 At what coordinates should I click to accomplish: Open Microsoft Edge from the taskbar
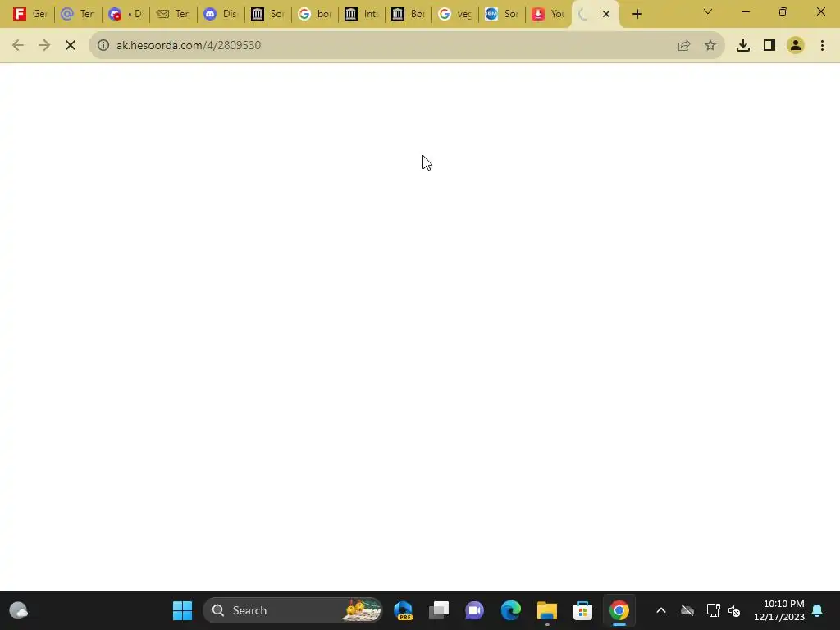[x=510, y=610]
